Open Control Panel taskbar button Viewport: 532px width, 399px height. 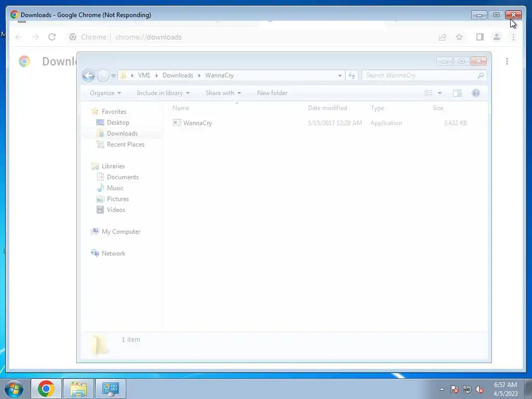[111, 389]
